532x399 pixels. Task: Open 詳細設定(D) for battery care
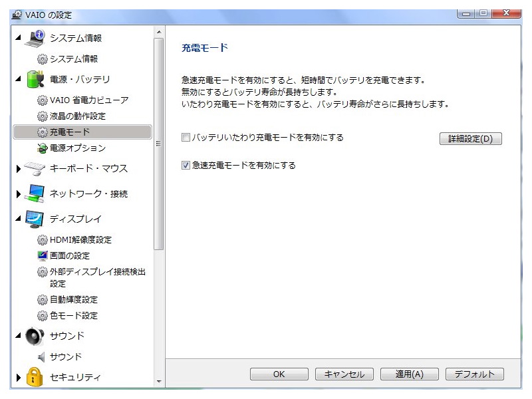click(x=471, y=139)
